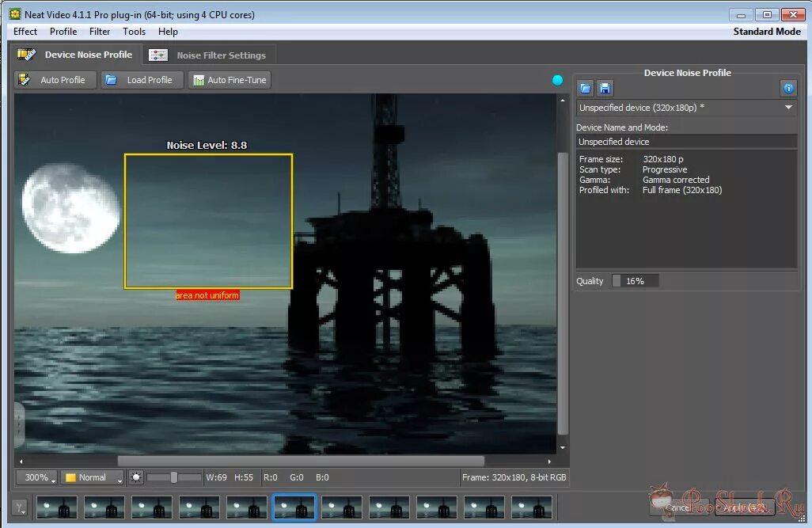Show profile info with the blue info icon
Viewport: 812px width, 528px height.
pos(788,88)
